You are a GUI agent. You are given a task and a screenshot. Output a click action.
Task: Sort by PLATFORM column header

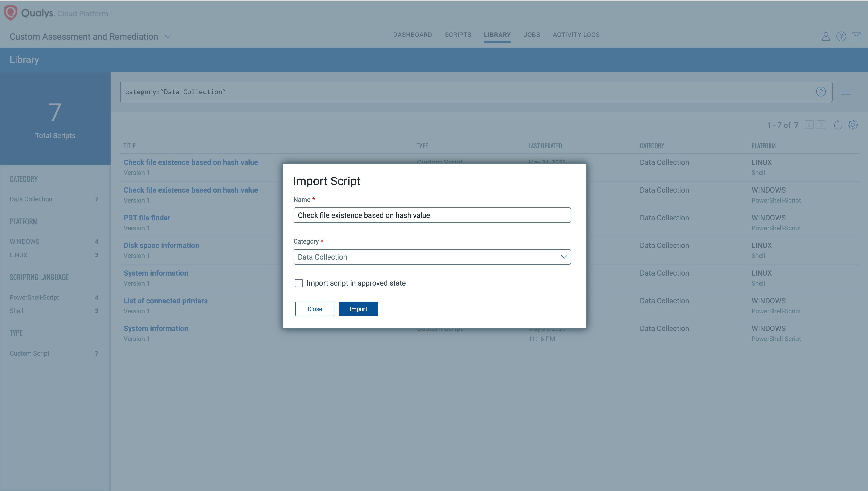pos(763,146)
